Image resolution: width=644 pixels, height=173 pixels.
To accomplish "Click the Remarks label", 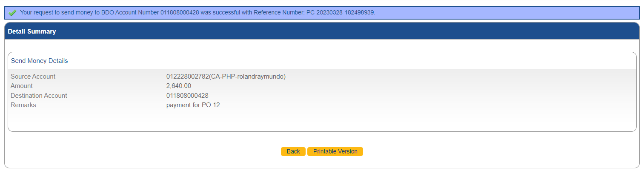I will pos(23,105).
